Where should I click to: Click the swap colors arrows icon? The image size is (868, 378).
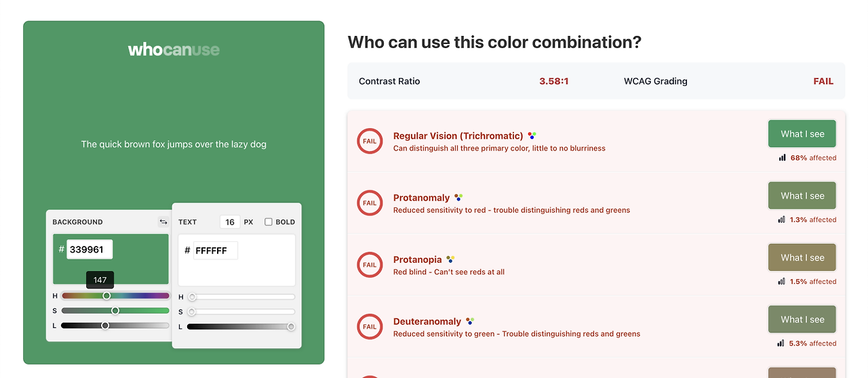[x=163, y=222]
